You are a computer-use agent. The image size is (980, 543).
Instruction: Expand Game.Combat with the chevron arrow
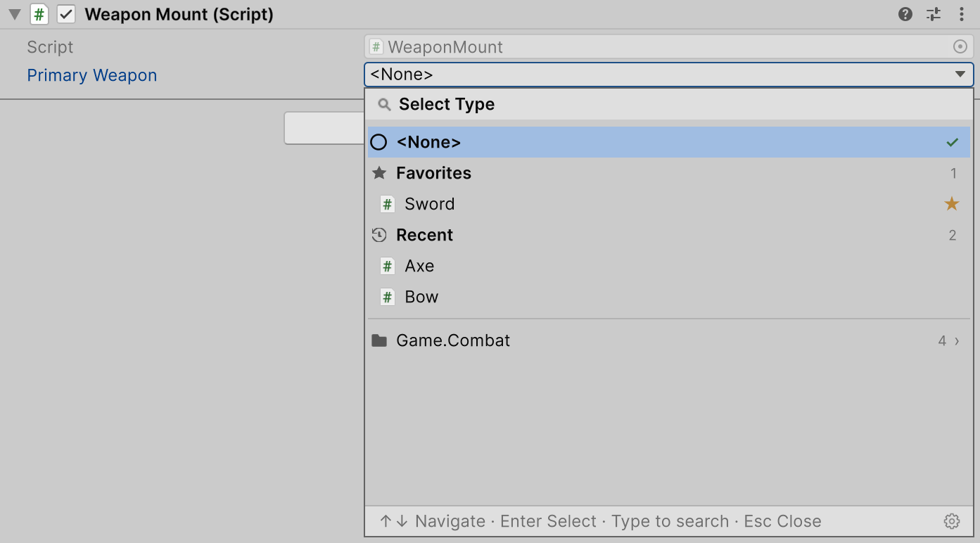click(957, 341)
